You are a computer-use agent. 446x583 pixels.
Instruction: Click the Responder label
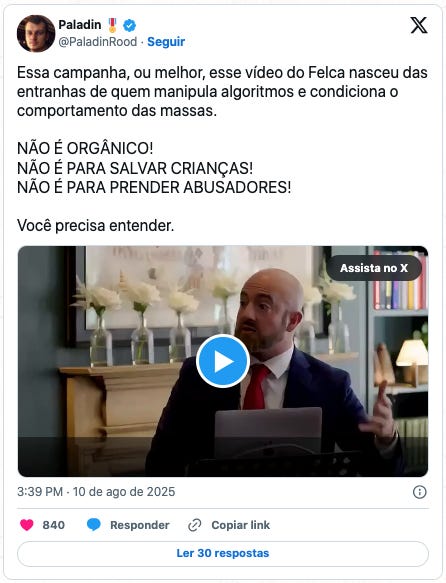tap(140, 525)
